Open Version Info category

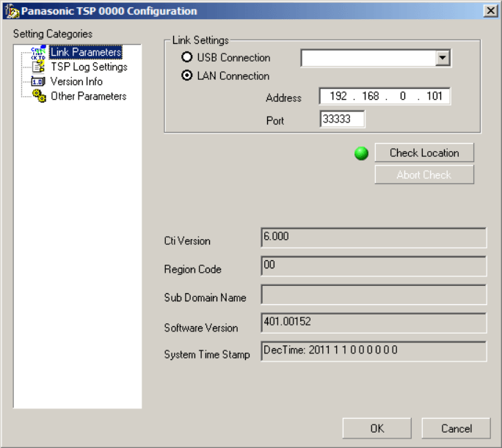click(76, 81)
